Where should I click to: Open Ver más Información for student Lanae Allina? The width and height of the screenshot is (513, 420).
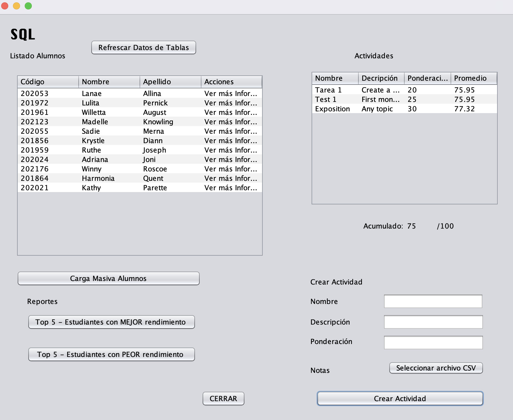coord(231,93)
